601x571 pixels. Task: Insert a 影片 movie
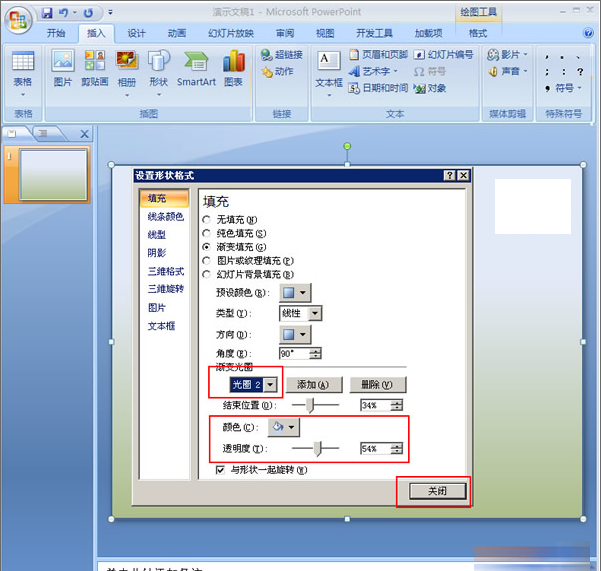point(507,55)
